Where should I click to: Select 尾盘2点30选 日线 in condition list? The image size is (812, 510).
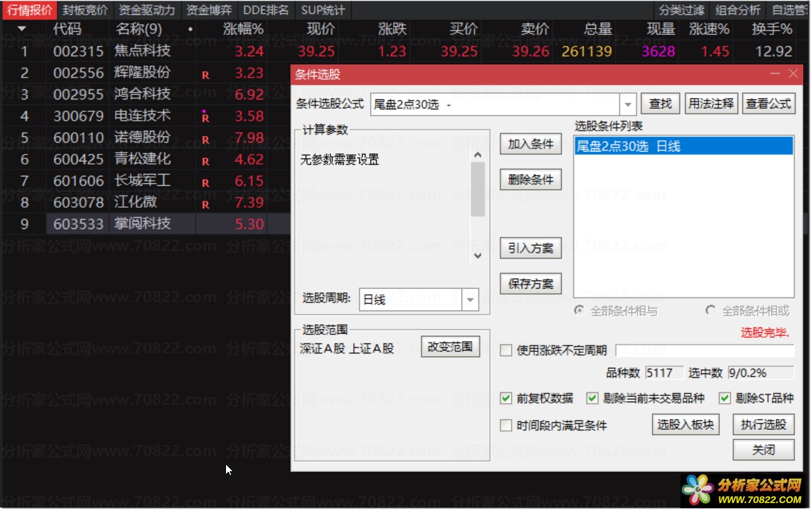(684, 146)
